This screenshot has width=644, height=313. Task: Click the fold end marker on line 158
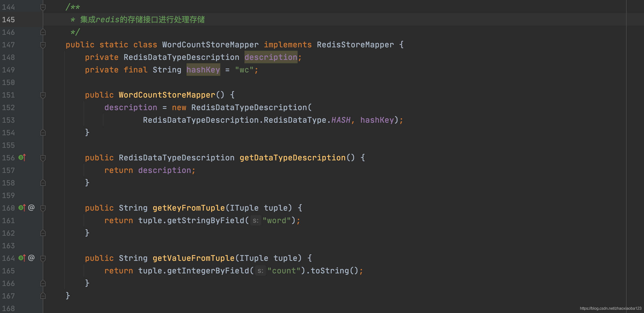coord(43,183)
